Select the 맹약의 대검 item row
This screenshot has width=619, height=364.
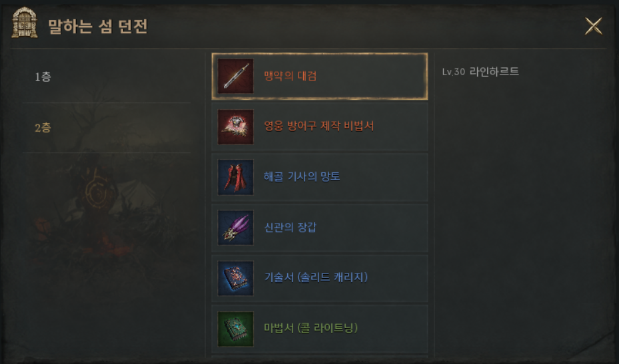pyautogui.click(x=320, y=76)
